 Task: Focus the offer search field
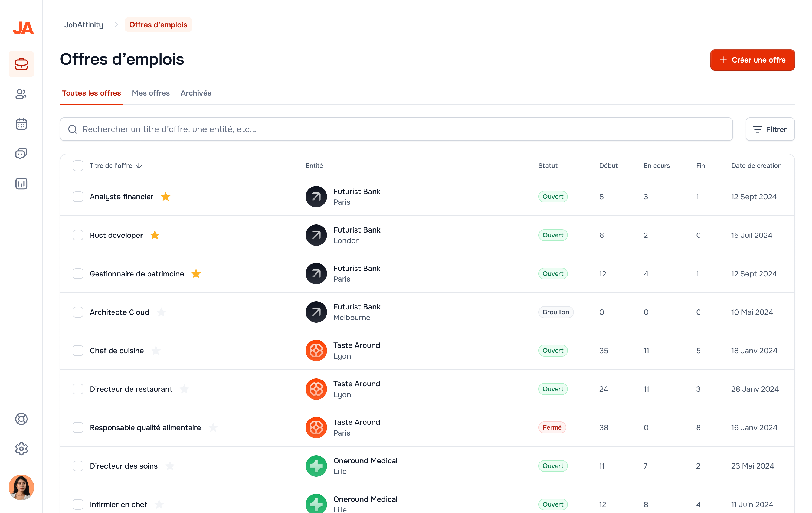point(396,129)
